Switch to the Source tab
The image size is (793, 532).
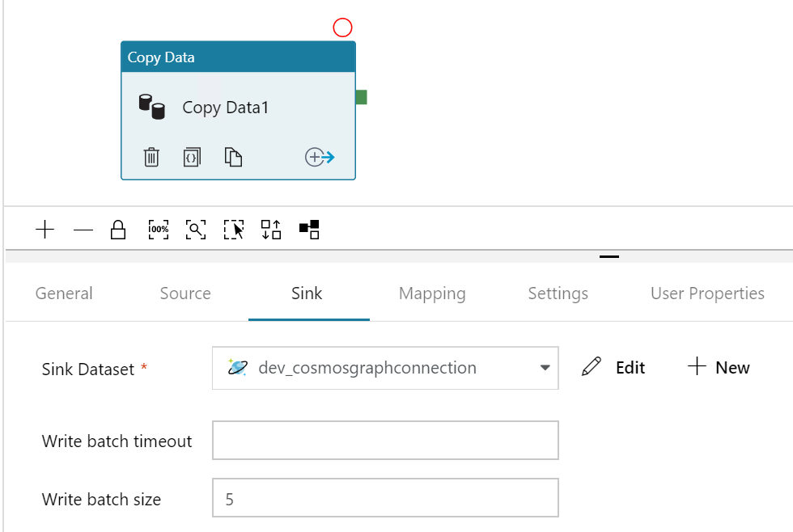pos(185,293)
